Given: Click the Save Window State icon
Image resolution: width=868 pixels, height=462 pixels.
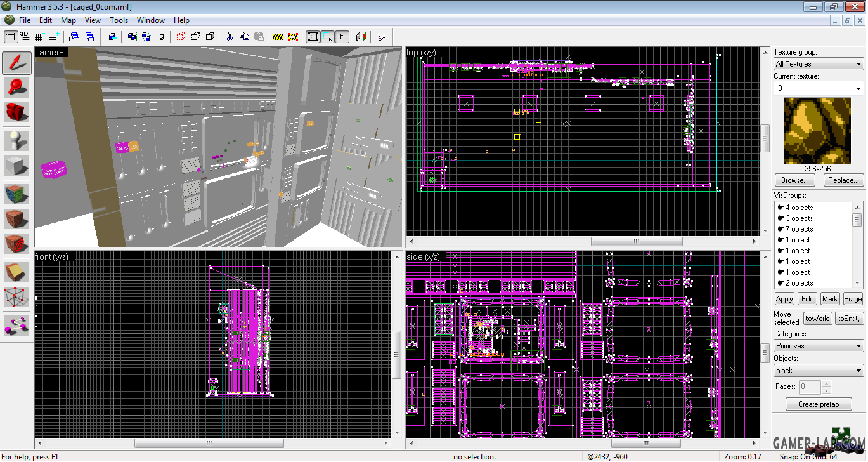Looking at the screenshot, I should point(88,37).
